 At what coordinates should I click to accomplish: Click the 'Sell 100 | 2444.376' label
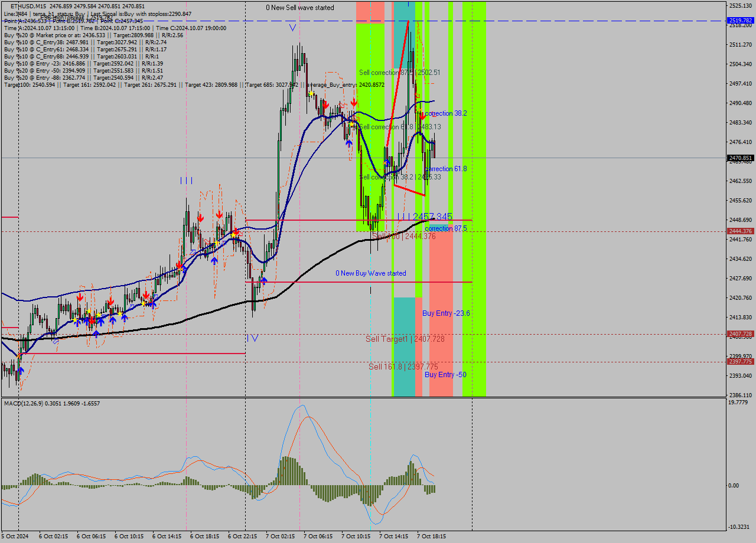(x=404, y=236)
